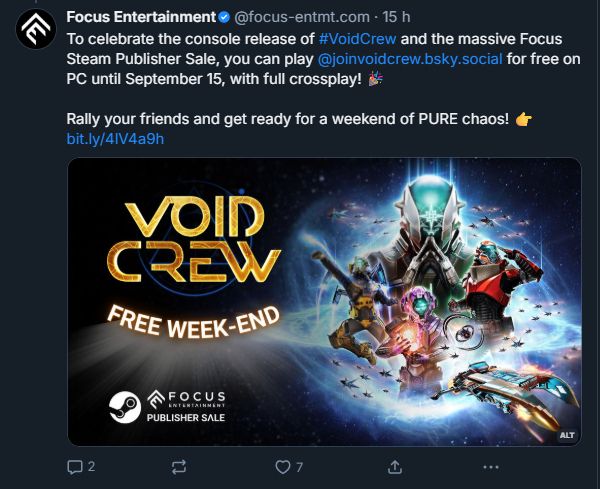
Task: Open the Void Crew promo image
Action: 324,302
